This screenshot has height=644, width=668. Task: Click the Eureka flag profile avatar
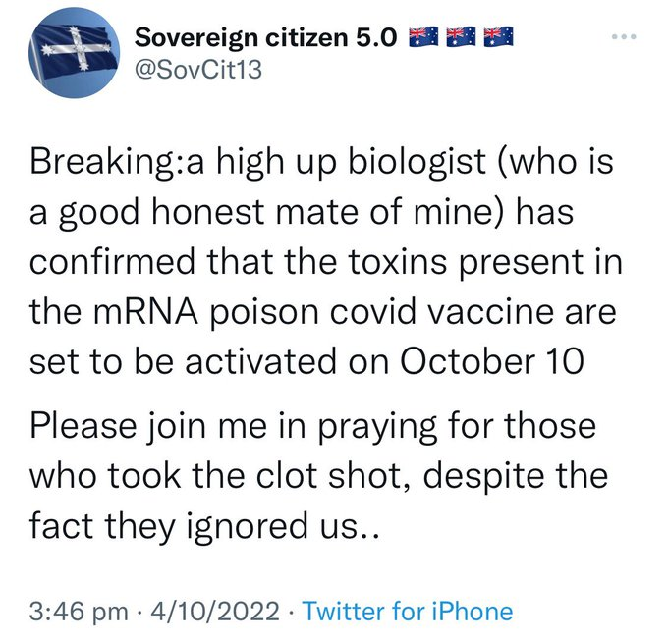pyautogui.click(x=70, y=57)
